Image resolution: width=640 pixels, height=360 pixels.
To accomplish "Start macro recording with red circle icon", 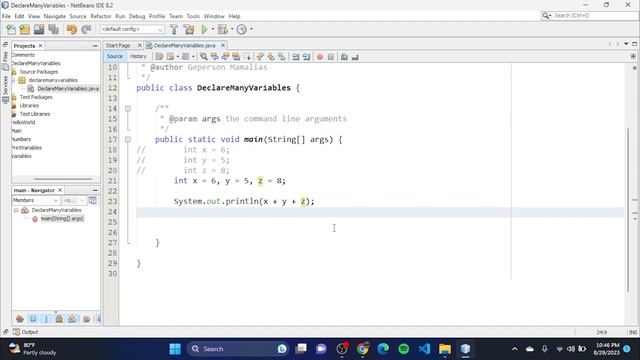I will (x=320, y=57).
